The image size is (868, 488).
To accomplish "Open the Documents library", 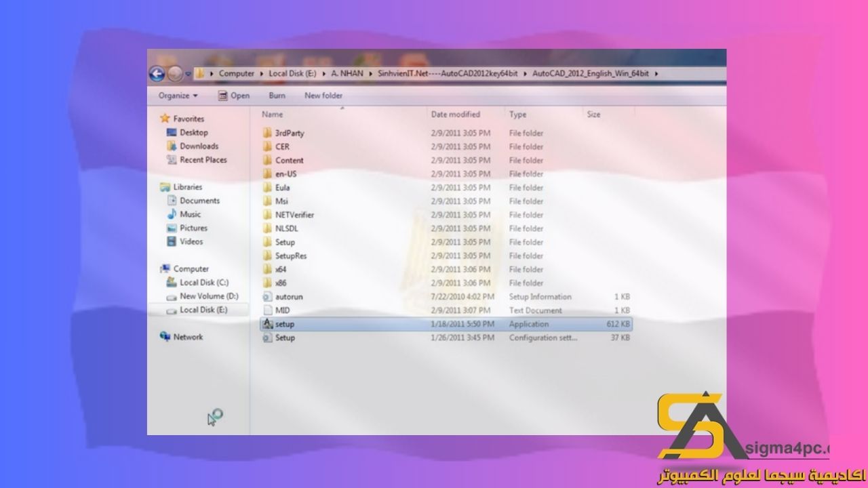I will 199,201.
